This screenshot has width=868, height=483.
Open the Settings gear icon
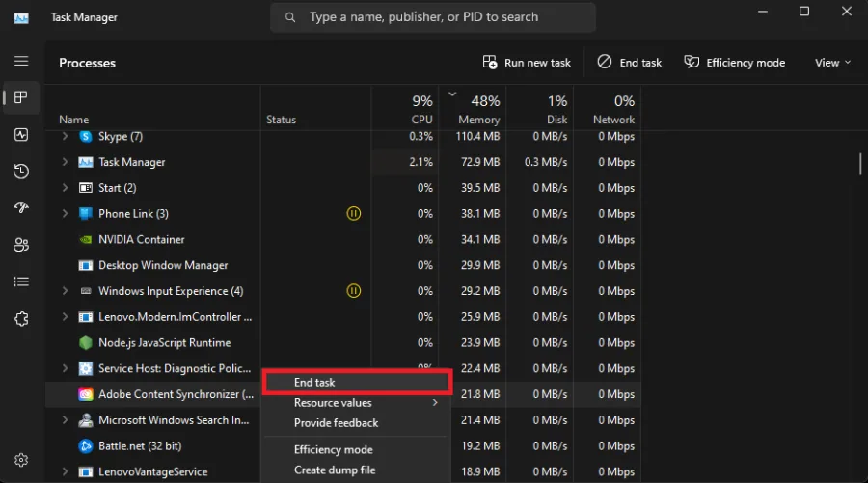(21, 460)
